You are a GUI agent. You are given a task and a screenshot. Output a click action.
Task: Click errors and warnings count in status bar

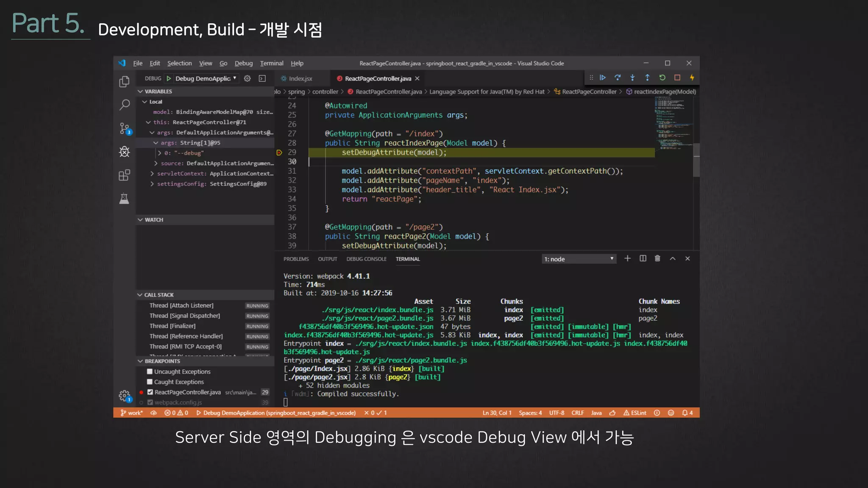(x=176, y=413)
